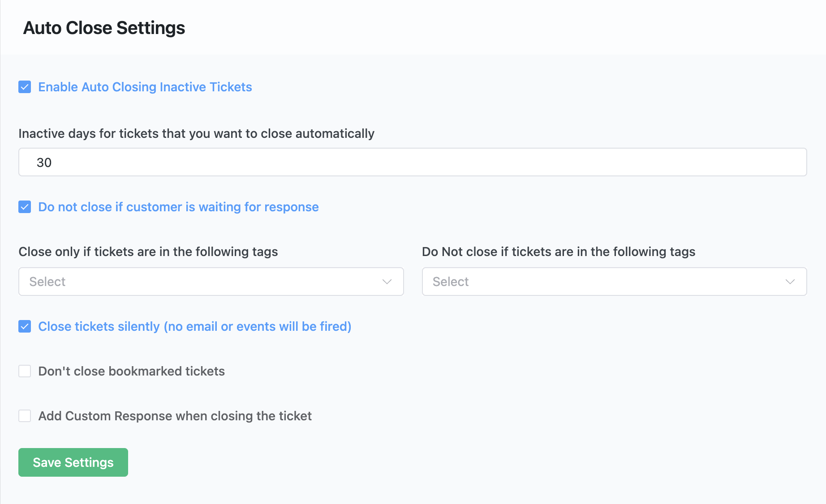Click 'Do not close if customer is waiting' text
This screenshot has height=504, width=826.
(x=178, y=207)
